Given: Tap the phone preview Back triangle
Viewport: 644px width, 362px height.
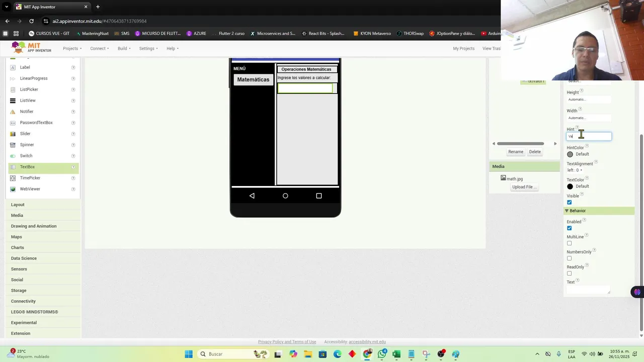Looking at the screenshot, I should (252, 196).
